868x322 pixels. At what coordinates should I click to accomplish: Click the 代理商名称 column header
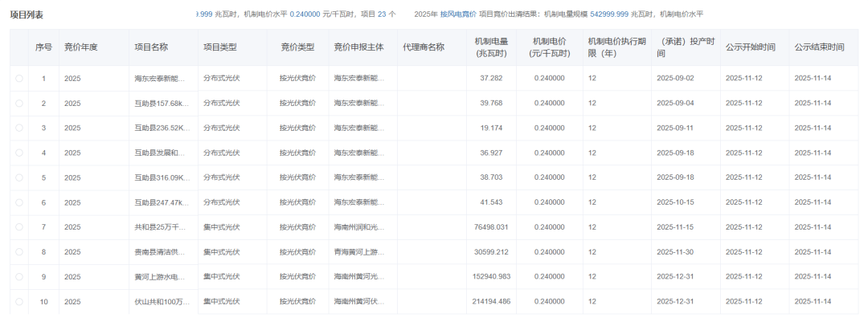coord(424,47)
